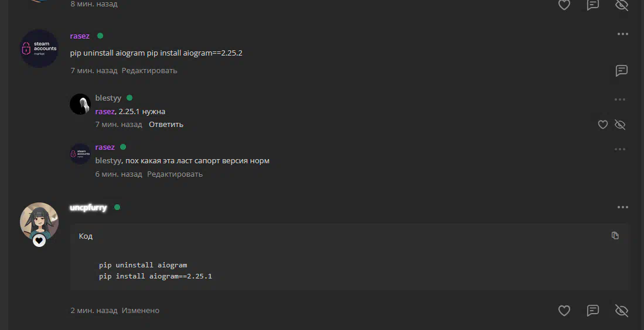Like blestyy's reply with heart icon
Viewport: 644px width, 330px height.
click(602, 125)
